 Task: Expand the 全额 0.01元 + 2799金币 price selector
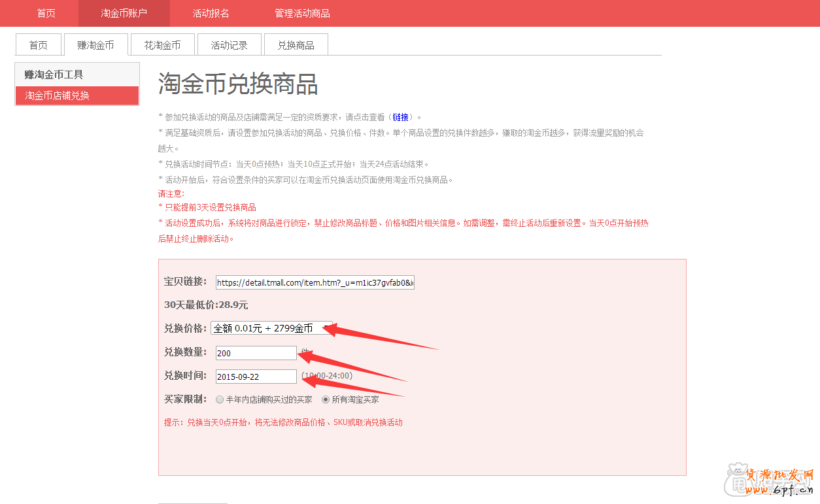pyautogui.click(x=271, y=328)
